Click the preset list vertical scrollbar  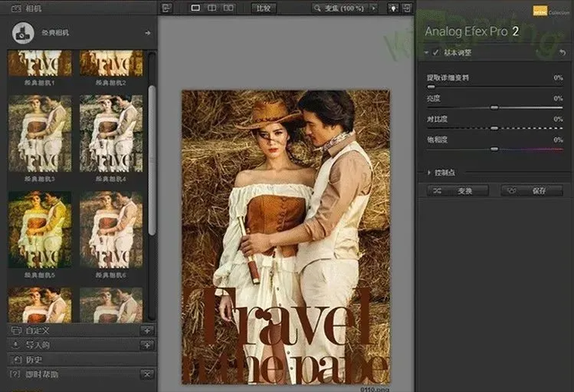152,161
